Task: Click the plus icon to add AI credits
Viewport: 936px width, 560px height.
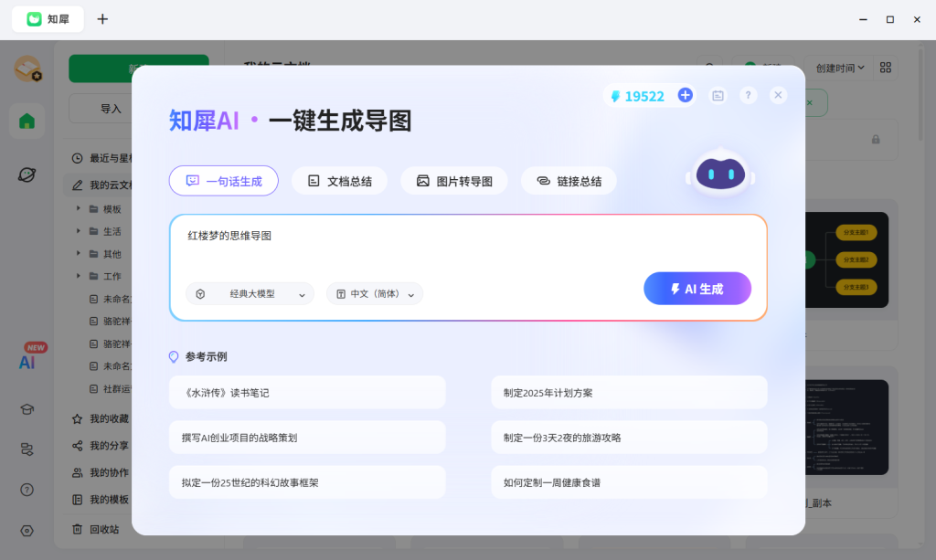Action: [686, 95]
